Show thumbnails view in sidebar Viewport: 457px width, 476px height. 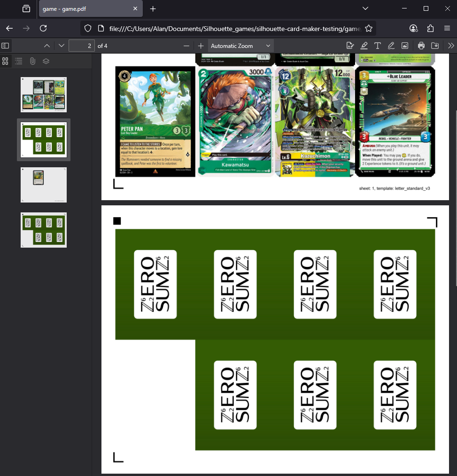[x=5, y=61]
